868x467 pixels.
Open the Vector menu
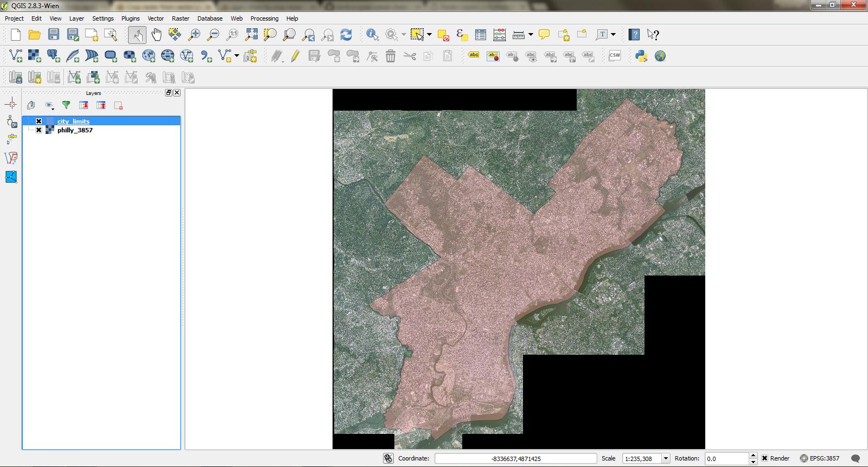coord(156,18)
